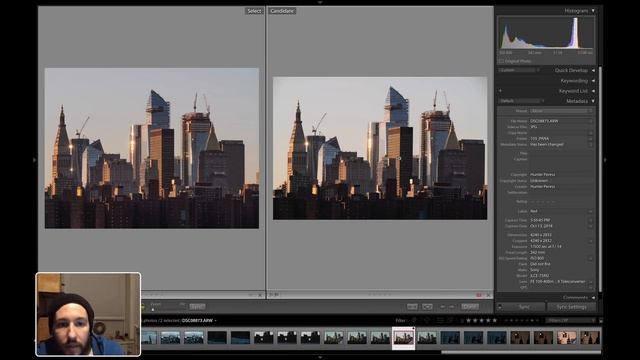
Task: Click the icon beside Capture Time row
Action: pyautogui.click(x=590, y=220)
